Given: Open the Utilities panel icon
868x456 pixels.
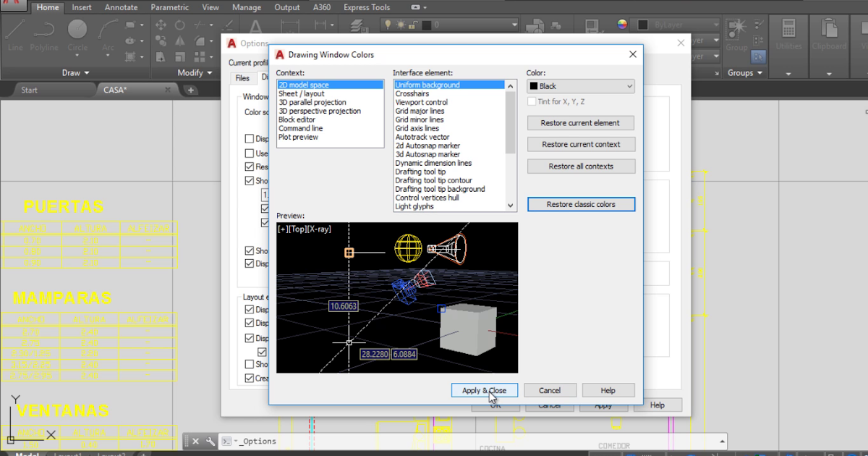Looking at the screenshot, I should [788, 35].
